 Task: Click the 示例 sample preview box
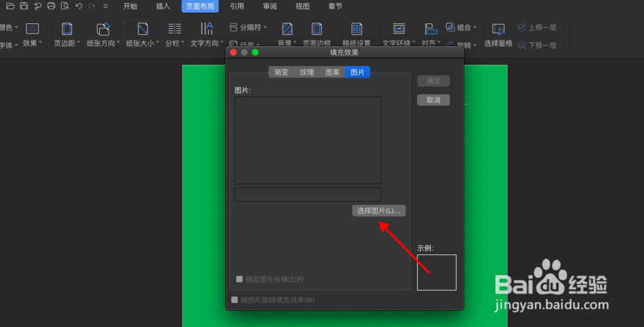point(437,272)
